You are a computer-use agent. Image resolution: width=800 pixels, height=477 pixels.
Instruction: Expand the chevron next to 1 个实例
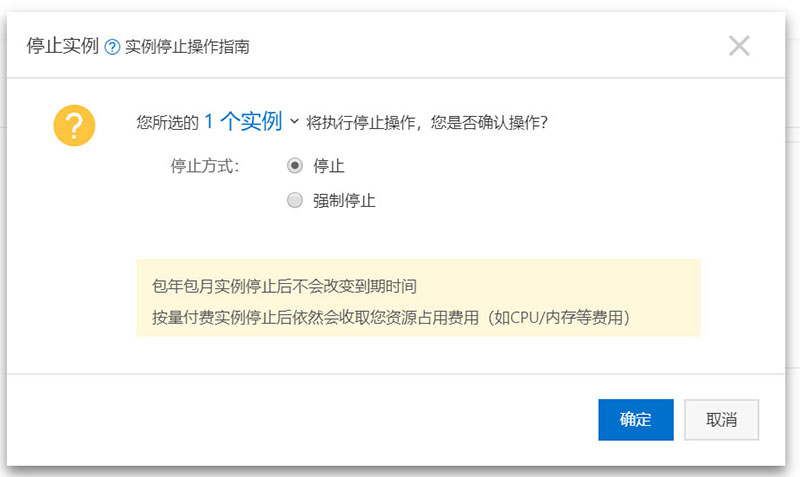click(x=294, y=121)
